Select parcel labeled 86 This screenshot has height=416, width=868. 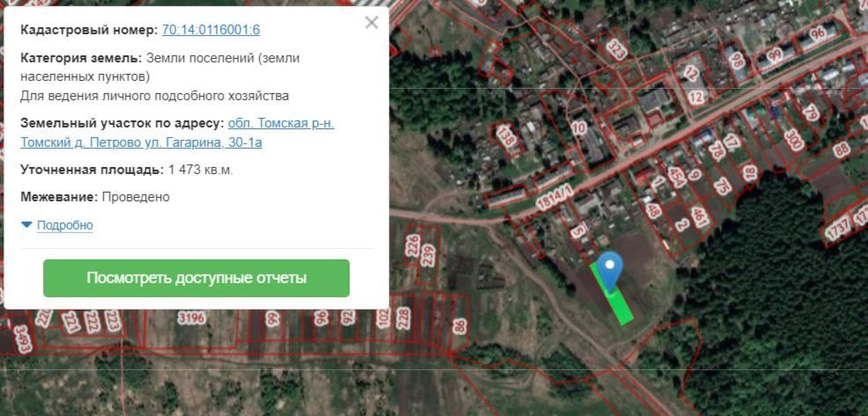(x=459, y=327)
